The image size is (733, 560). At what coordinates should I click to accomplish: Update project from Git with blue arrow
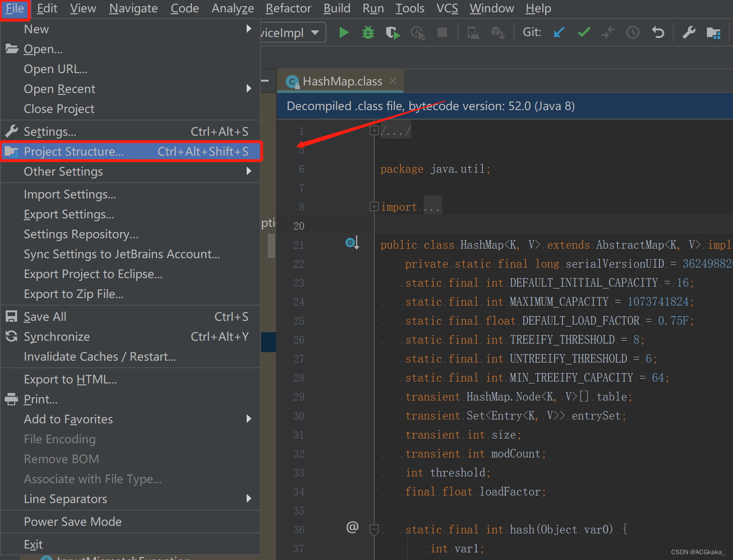click(x=559, y=32)
